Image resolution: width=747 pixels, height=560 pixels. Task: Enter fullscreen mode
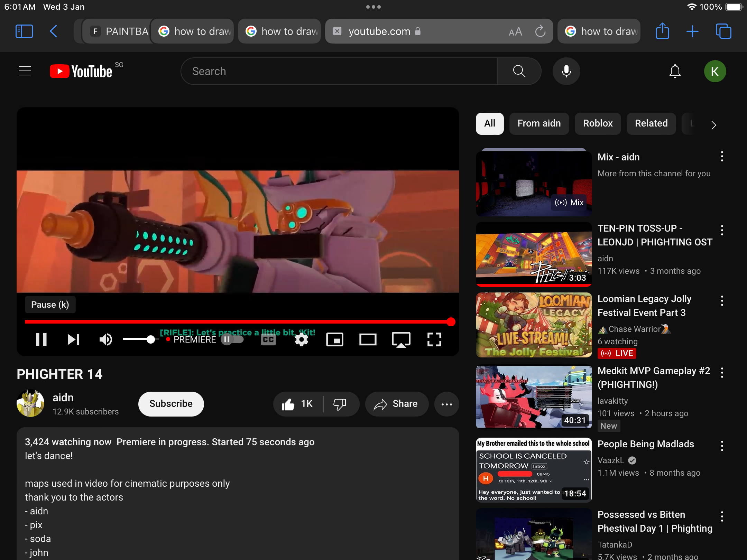[x=434, y=339]
